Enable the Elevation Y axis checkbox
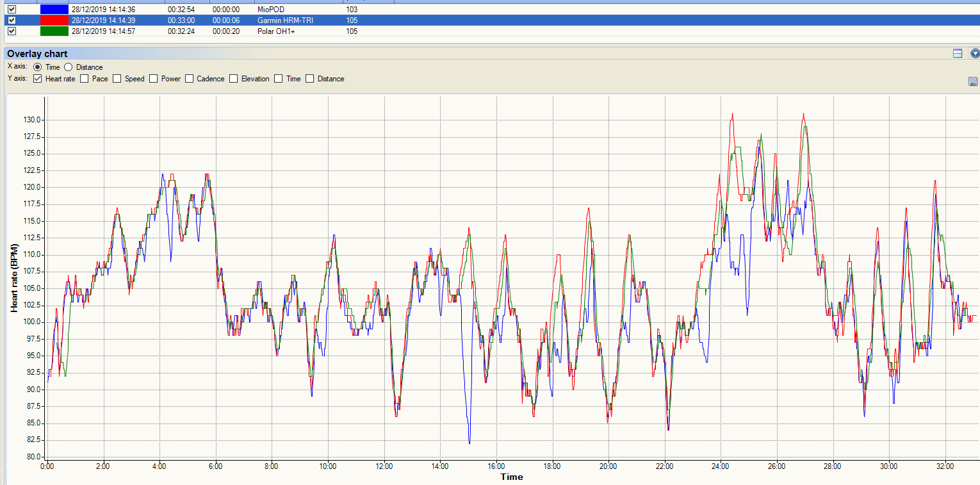Viewport: 980px width, 485px height. (234, 79)
